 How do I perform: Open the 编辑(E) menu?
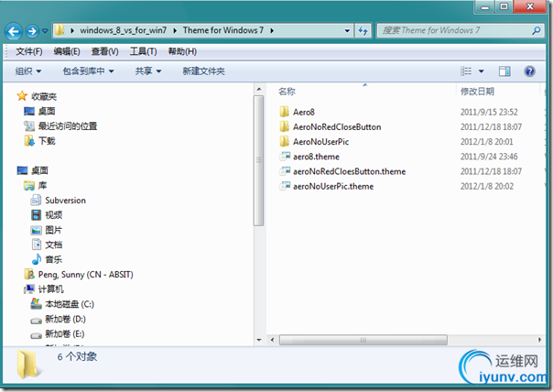[x=67, y=51]
